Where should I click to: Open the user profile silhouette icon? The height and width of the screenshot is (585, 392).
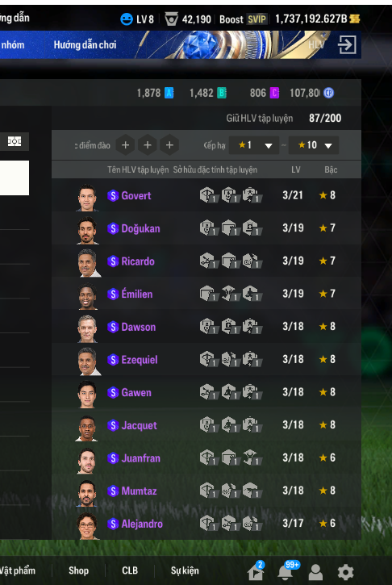(x=315, y=571)
